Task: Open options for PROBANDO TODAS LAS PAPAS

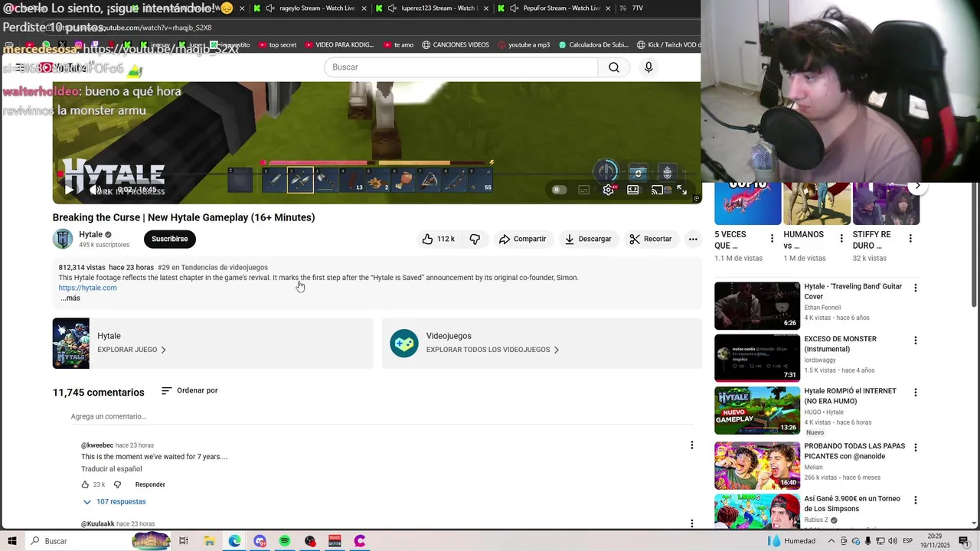Action: tap(915, 448)
